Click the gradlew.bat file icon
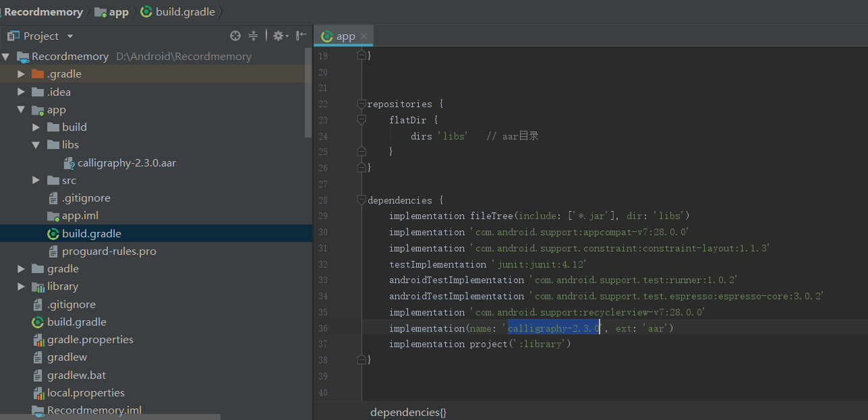The width and height of the screenshot is (868, 420). tap(38, 375)
